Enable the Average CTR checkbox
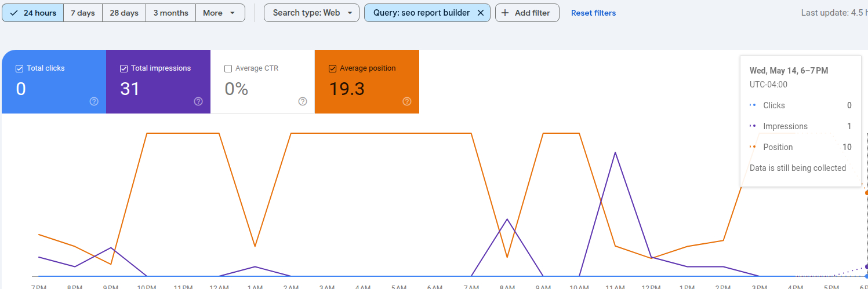The image size is (868, 289). [228, 68]
